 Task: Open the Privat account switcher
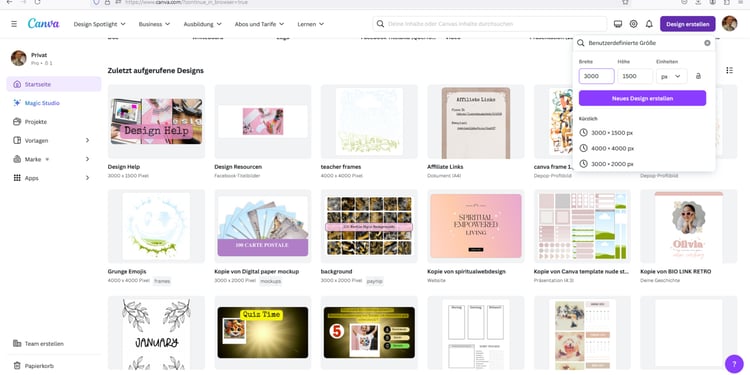click(54, 58)
